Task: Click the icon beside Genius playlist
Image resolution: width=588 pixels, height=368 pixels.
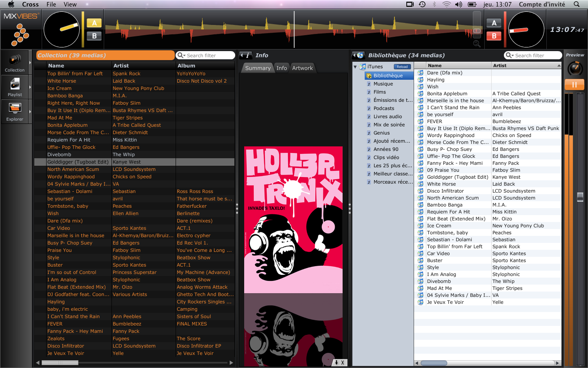Action: pos(369,133)
